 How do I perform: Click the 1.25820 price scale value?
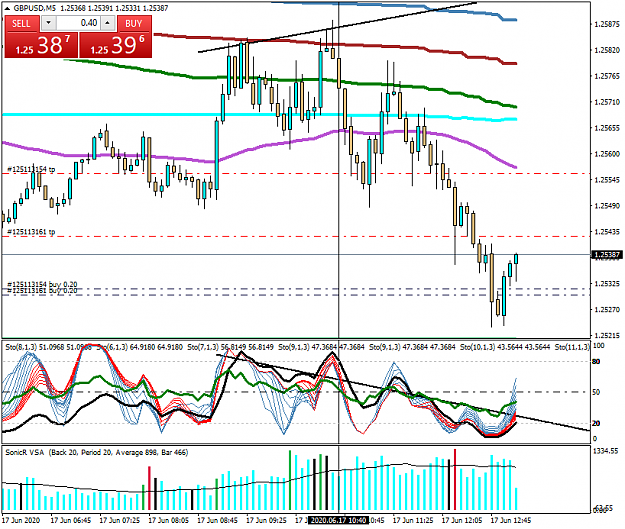[607, 50]
